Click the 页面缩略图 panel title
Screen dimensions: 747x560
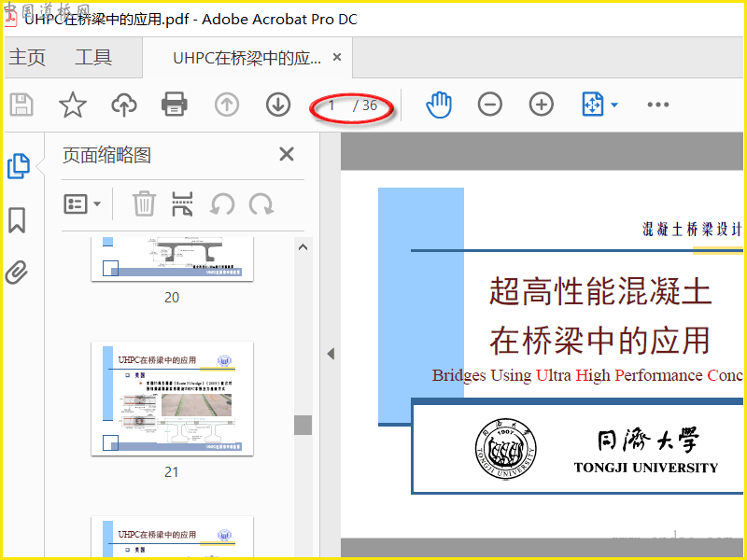click(x=106, y=155)
